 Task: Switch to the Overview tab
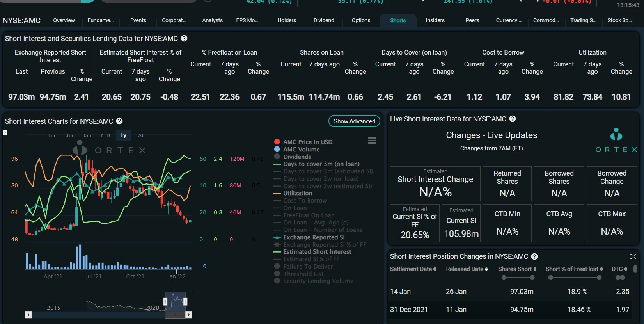click(x=64, y=20)
